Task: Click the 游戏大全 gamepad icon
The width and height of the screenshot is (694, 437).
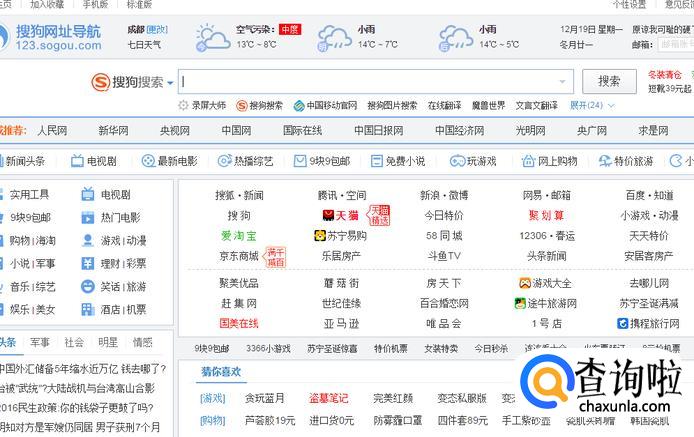Action: [x=525, y=283]
